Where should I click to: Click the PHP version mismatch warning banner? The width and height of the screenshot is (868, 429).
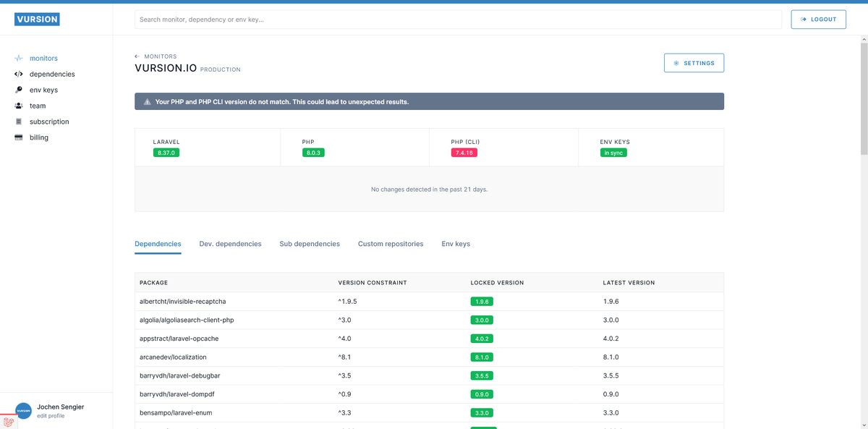[x=429, y=102]
